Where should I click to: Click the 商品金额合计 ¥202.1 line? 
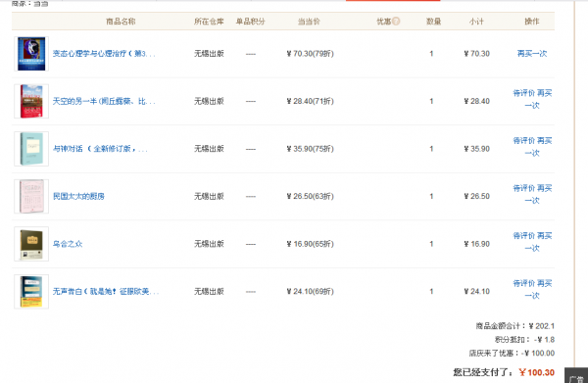[x=514, y=326]
